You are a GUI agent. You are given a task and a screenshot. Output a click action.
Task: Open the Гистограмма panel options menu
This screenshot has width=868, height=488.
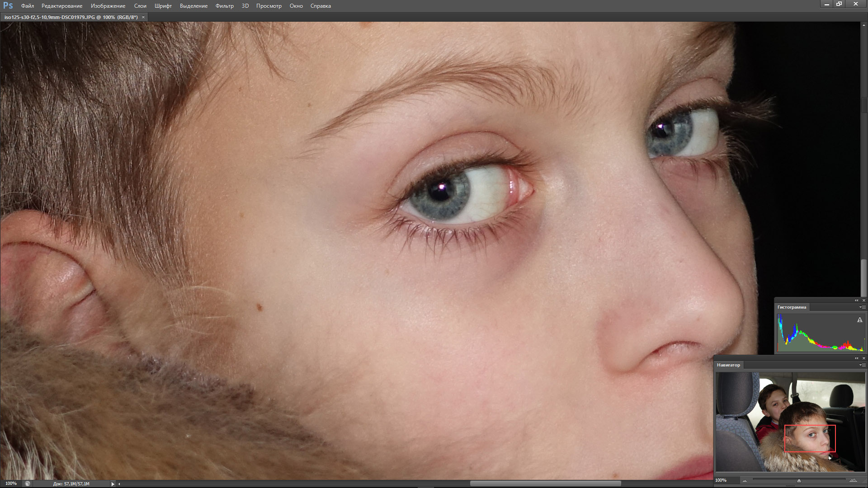862,307
